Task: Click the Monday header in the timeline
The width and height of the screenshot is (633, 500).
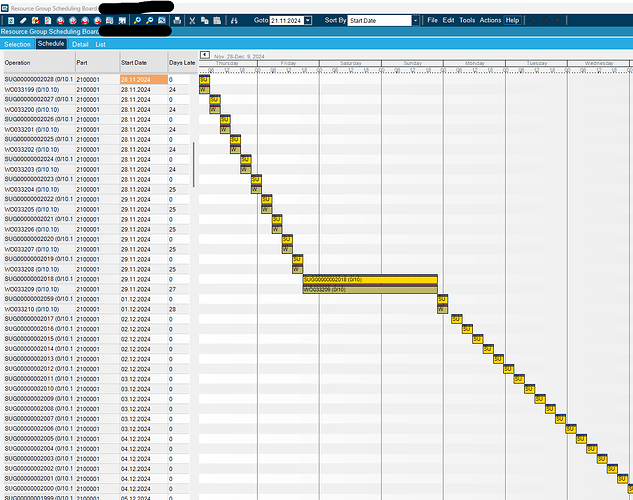Action: pyautogui.click(x=474, y=63)
